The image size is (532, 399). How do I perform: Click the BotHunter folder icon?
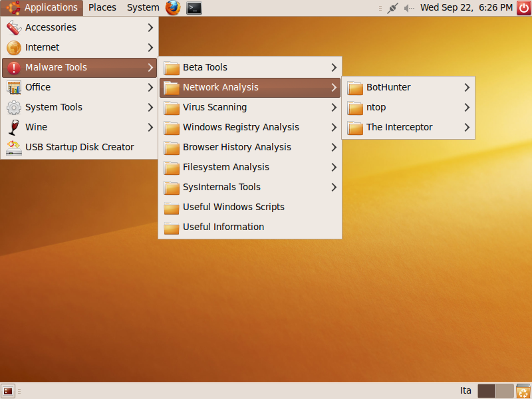tap(355, 88)
